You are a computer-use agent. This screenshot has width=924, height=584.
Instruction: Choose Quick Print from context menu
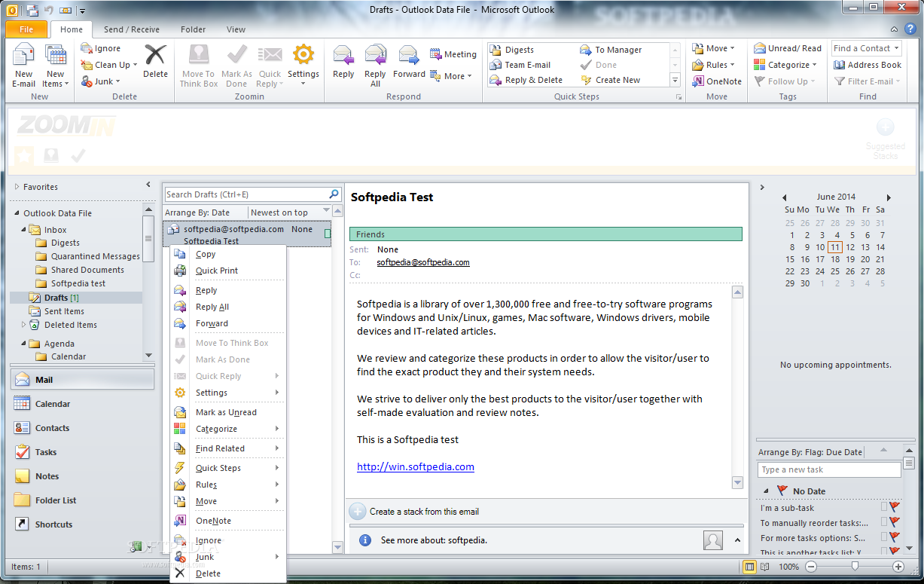coord(228,271)
